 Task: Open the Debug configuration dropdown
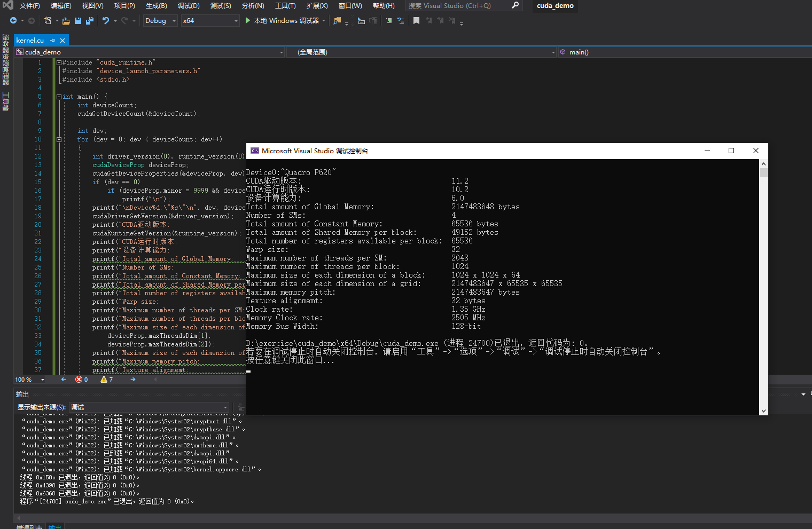click(160, 21)
